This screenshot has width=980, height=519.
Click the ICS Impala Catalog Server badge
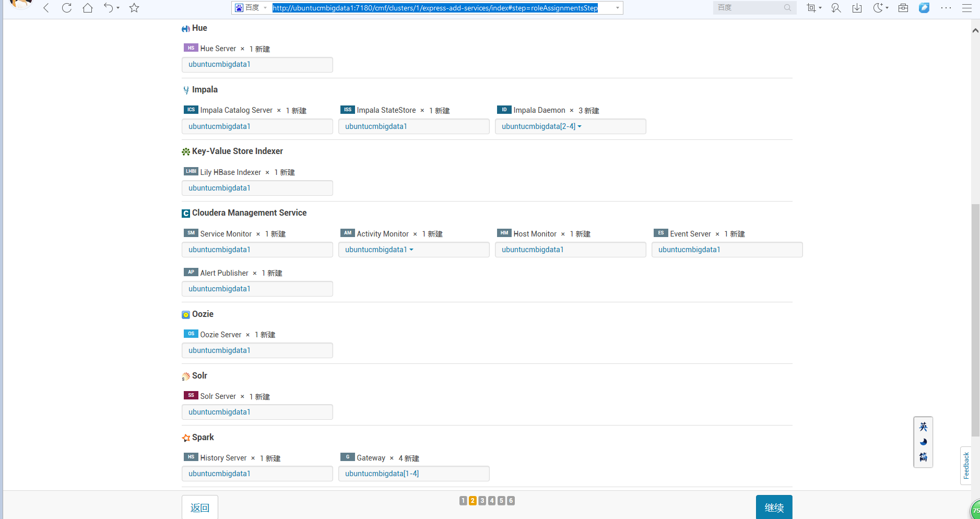[191, 110]
